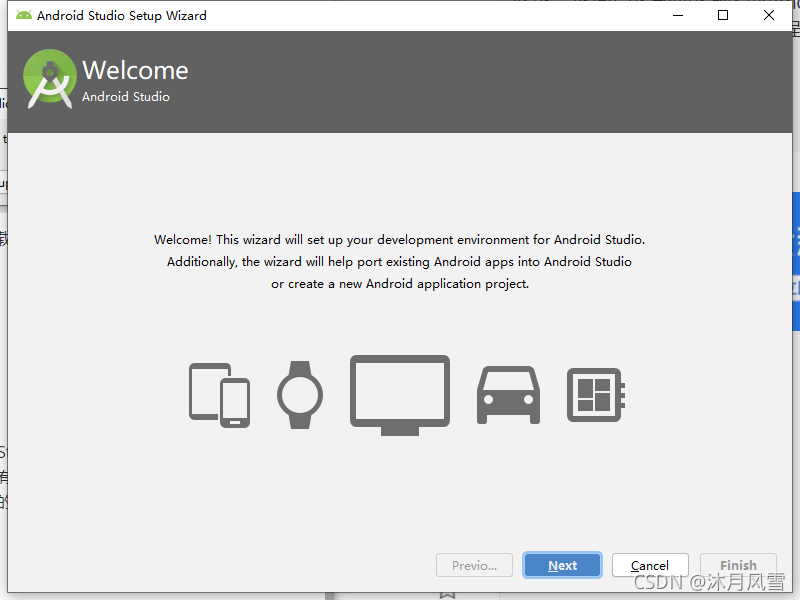
Task: Click 'or create a new Android application project' line
Action: click(400, 284)
